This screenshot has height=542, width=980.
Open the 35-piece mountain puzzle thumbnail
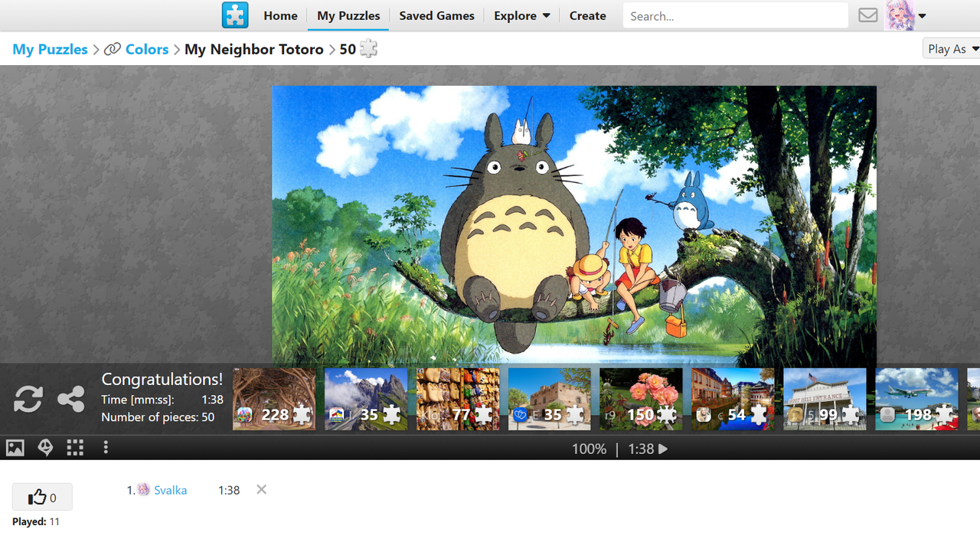(366, 399)
